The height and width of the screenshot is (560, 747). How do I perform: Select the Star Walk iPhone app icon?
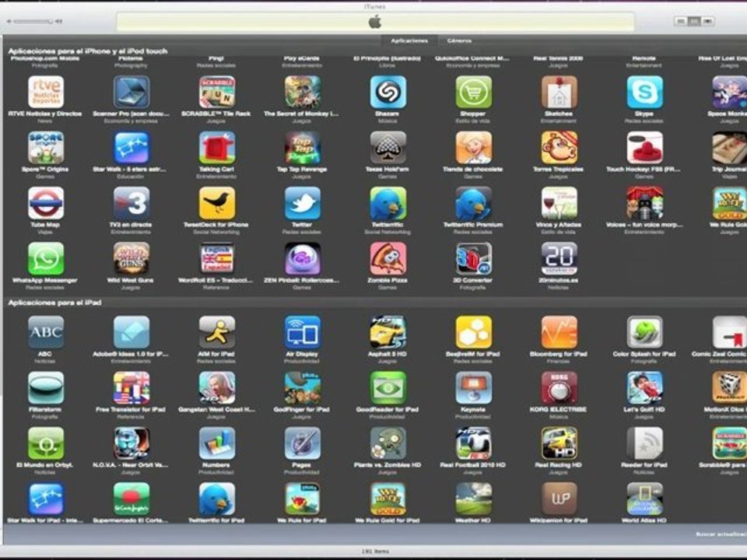[x=131, y=148]
